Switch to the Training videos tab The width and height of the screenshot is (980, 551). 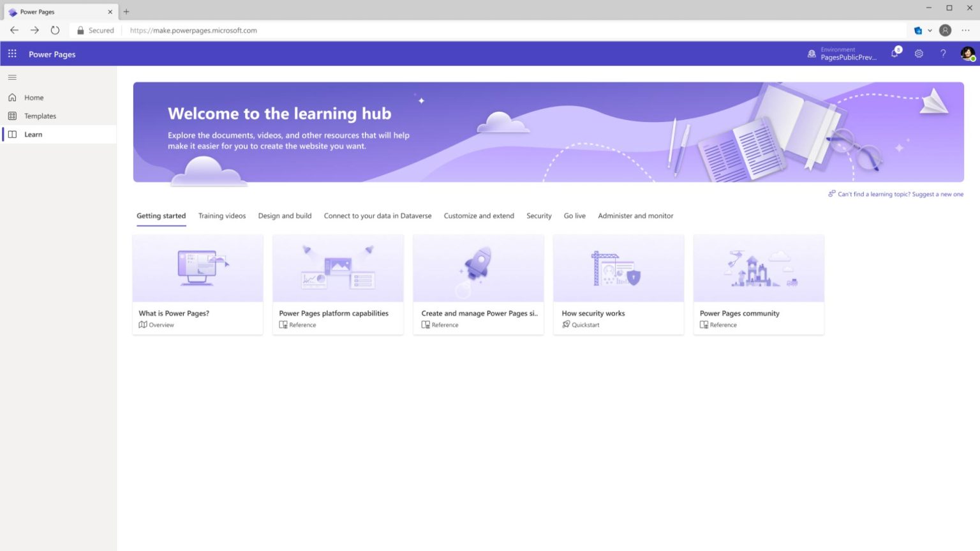pyautogui.click(x=222, y=216)
